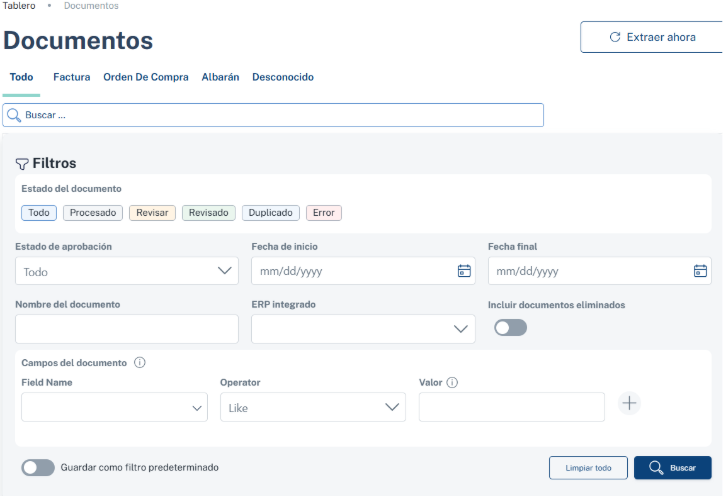The width and height of the screenshot is (723, 496).
Task: Open the Operator dropdown showing Like
Action: (x=313, y=407)
